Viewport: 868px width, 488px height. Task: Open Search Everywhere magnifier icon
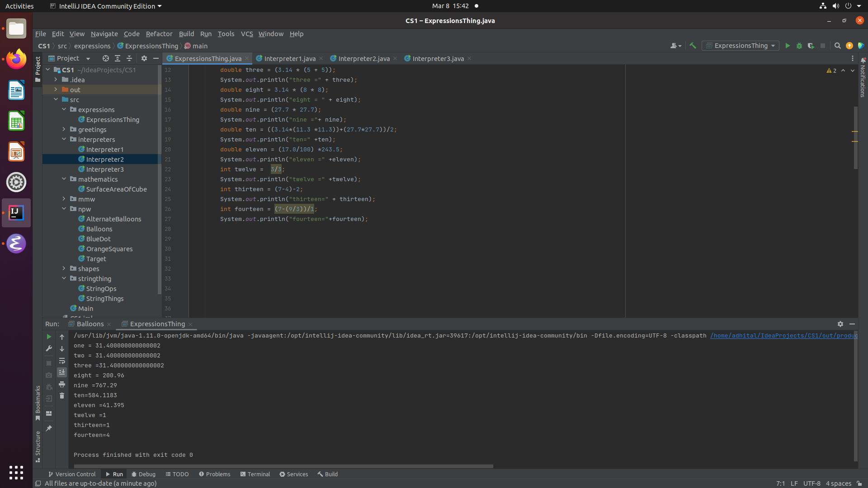pyautogui.click(x=837, y=46)
